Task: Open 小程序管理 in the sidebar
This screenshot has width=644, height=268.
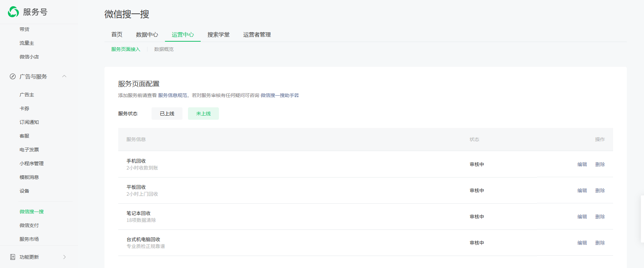Action: (x=32, y=163)
